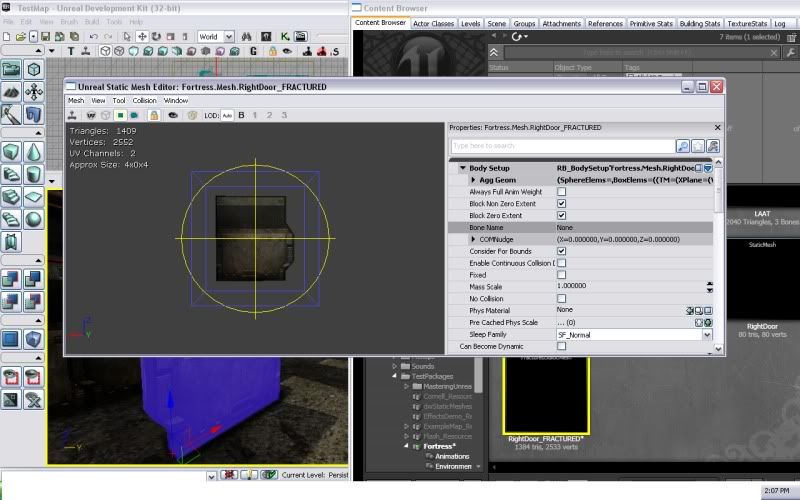800x500 pixels.
Task: Click the CSG Subtract icon in the toolbox
Action: pyautogui.click(x=33, y=279)
